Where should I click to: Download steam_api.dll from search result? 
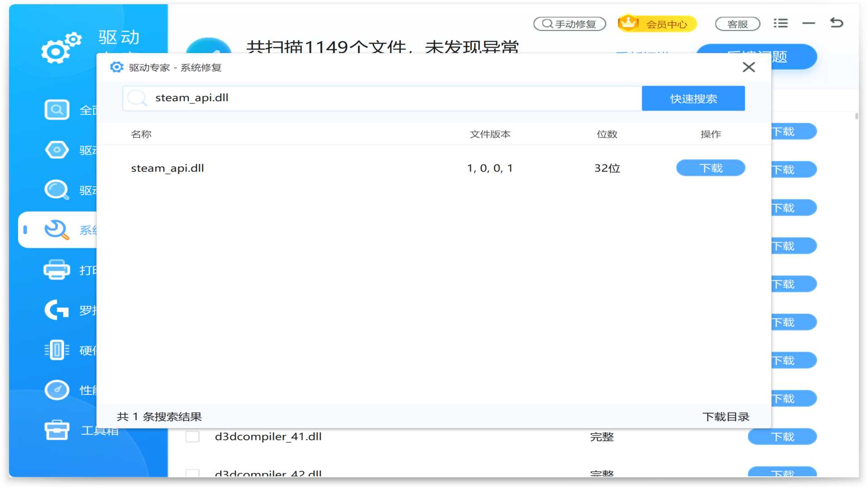[x=711, y=168]
